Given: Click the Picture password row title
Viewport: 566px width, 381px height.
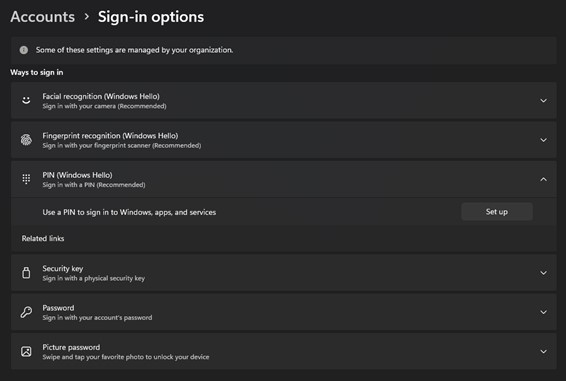Looking at the screenshot, I should coord(71,347).
